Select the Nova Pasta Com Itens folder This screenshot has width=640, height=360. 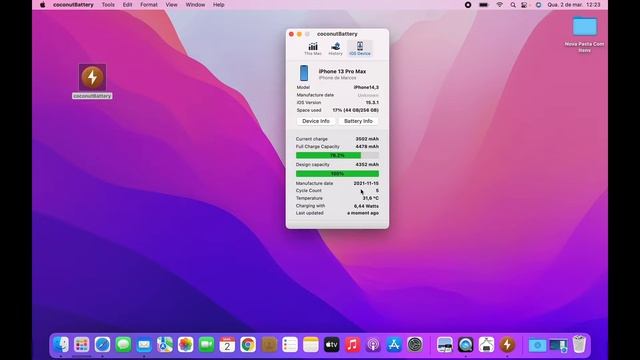click(x=584, y=34)
